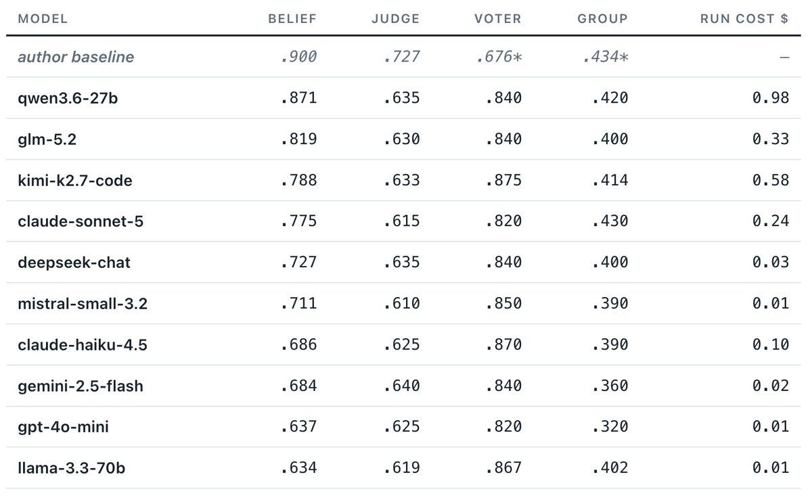
Task: Sort by the RUN COST $ header
Action: (744, 19)
